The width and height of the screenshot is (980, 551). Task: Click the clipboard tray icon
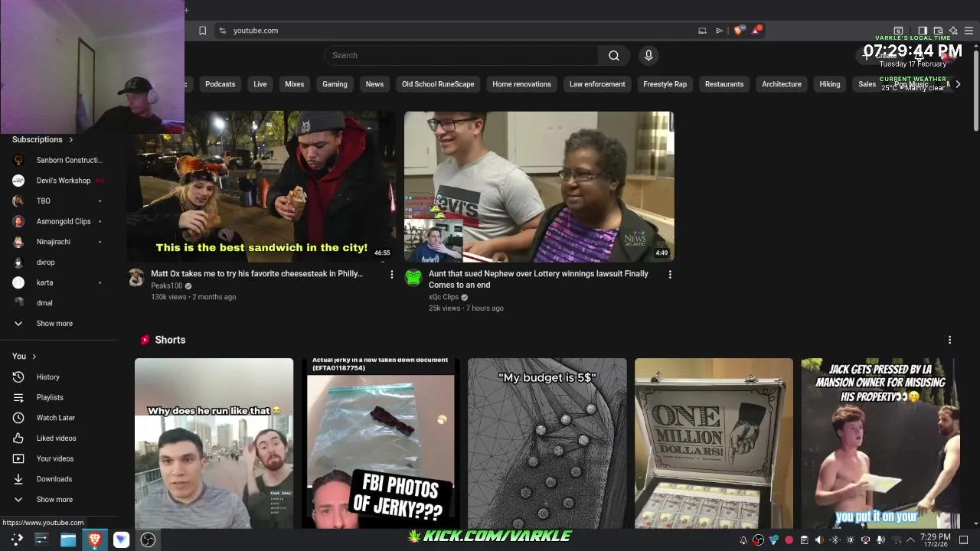click(x=804, y=540)
